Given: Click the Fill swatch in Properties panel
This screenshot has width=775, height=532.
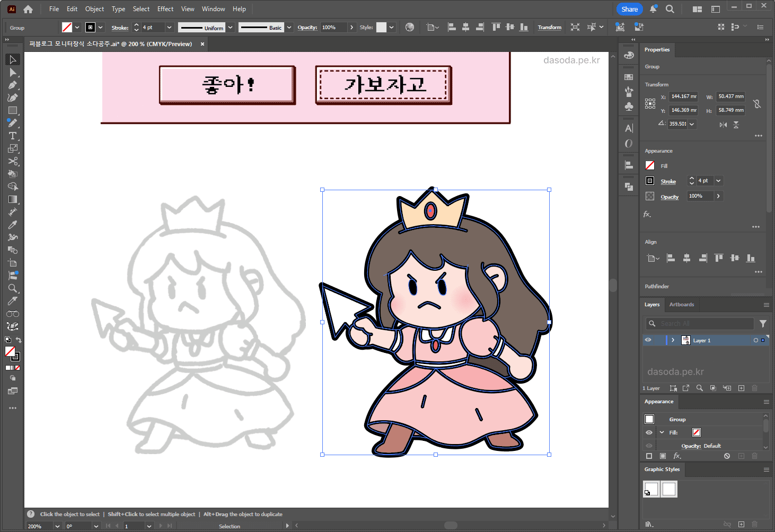Looking at the screenshot, I should coord(650,166).
